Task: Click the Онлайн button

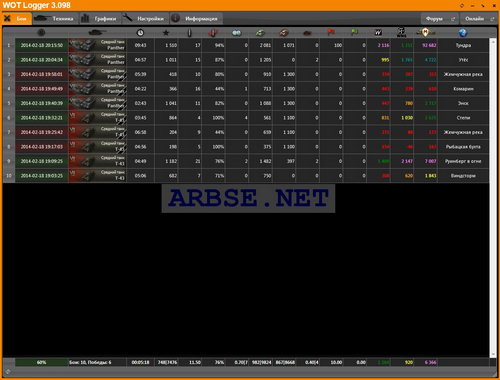Action: 479,19
